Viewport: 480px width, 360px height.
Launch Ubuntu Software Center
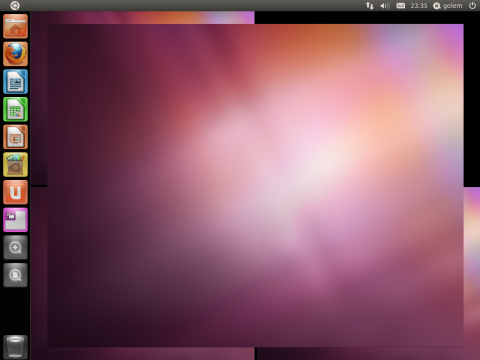click(x=15, y=165)
